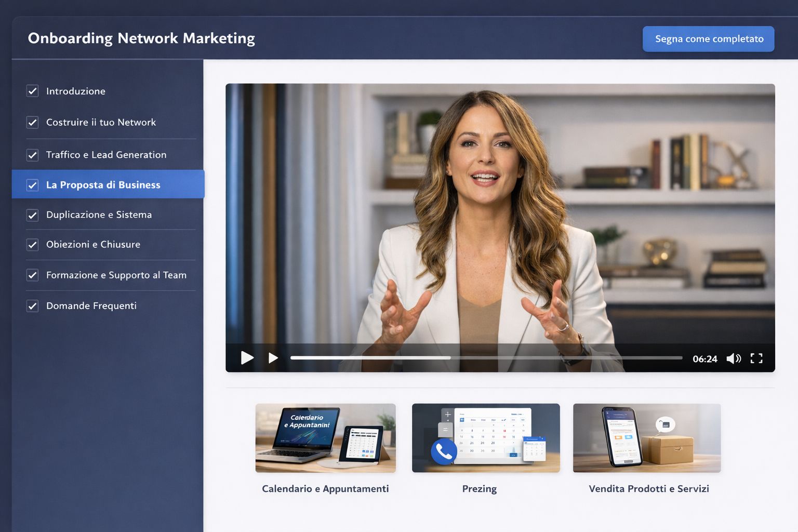Click the phone and box product thumbnail
The image size is (798, 532).
pyautogui.click(x=646, y=437)
